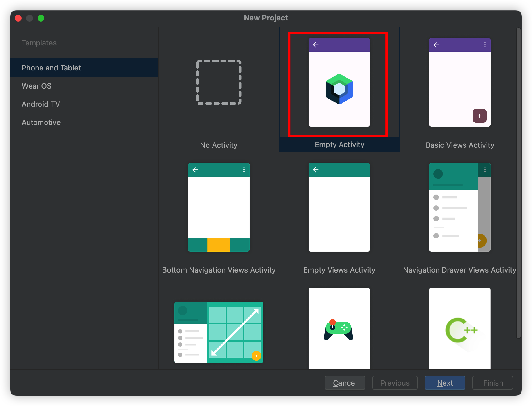
Task: Click the 'No Activity' label
Action: pyautogui.click(x=219, y=145)
